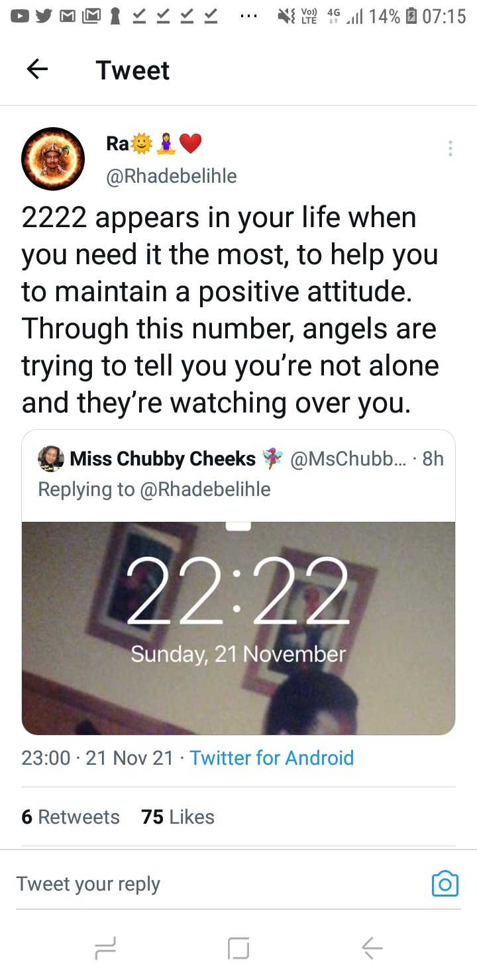477x980 pixels.
Task: Tap the first Gmail notification icon
Action: pos(67,16)
